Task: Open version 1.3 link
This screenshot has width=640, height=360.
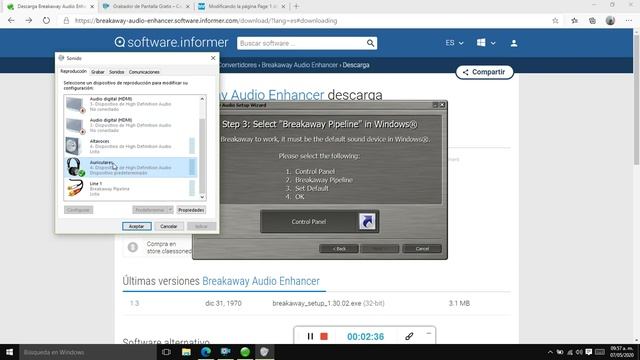Action: [134, 303]
